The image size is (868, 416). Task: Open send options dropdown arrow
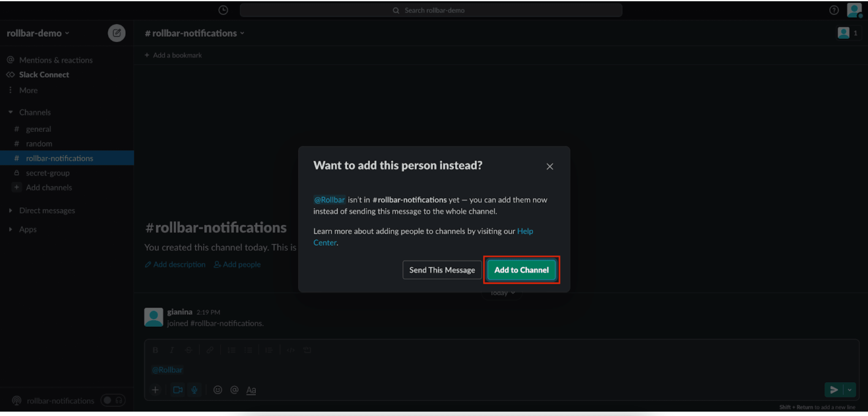coord(849,390)
